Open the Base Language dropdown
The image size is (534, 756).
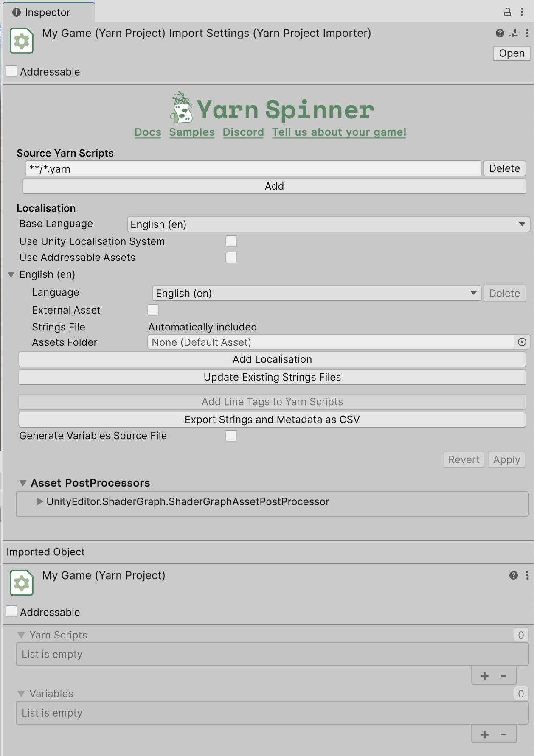(328, 224)
